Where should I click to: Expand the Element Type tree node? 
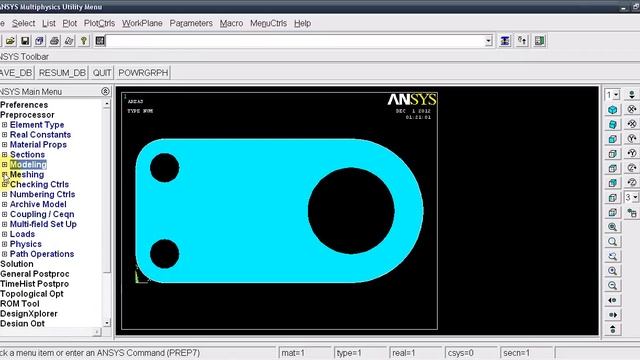(x=4, y=125)
